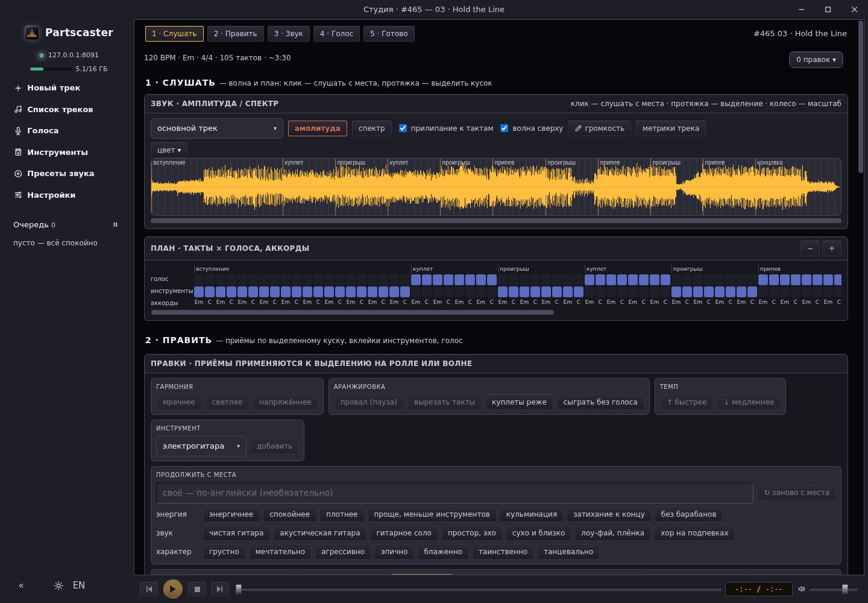This screenshot has height=603, width=868.
Task: Expand the цвет dropdown
Action: (x=169, y=150)
